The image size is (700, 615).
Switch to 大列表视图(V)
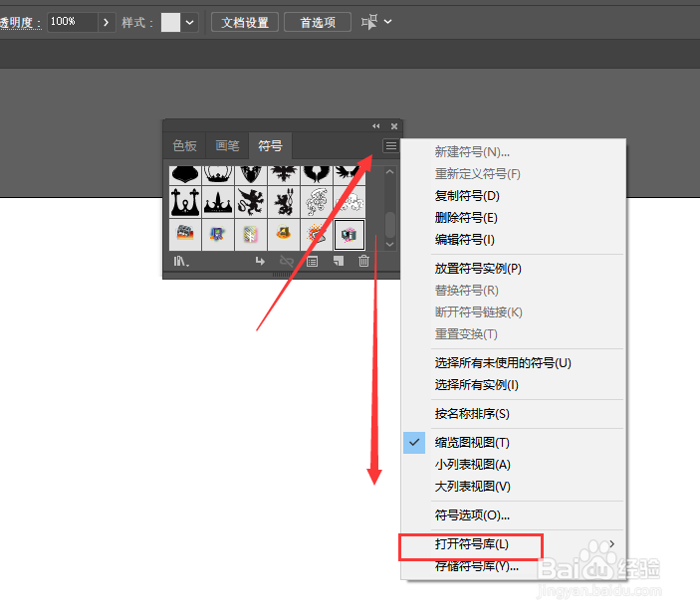514,487
